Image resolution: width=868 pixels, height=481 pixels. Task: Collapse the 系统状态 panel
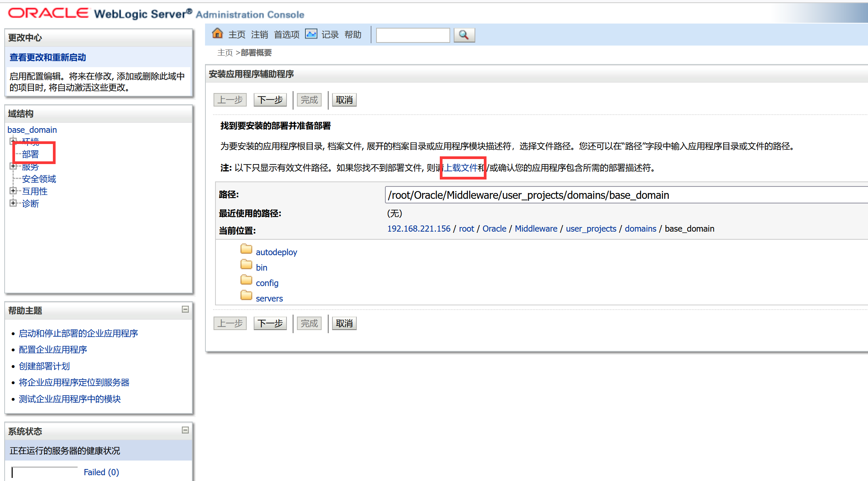pyautogui.click(x=185, y=430)
